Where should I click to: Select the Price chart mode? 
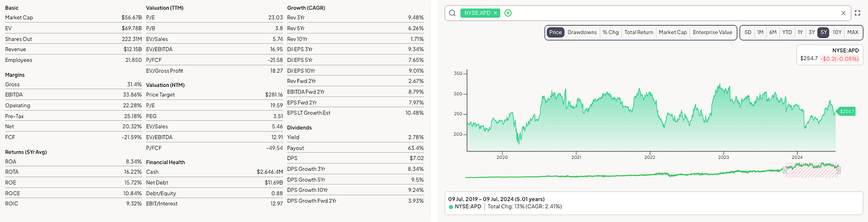[555, 33]
